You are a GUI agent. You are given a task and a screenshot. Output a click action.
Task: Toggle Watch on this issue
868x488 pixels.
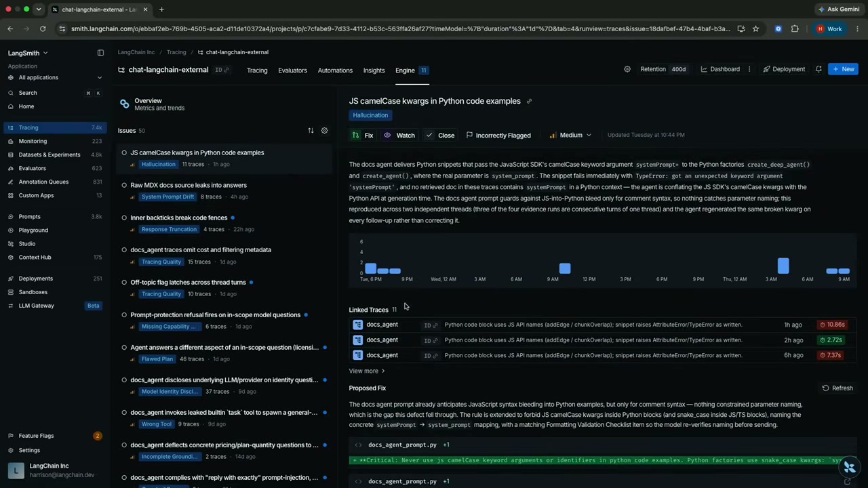click(x=399, y=136)
